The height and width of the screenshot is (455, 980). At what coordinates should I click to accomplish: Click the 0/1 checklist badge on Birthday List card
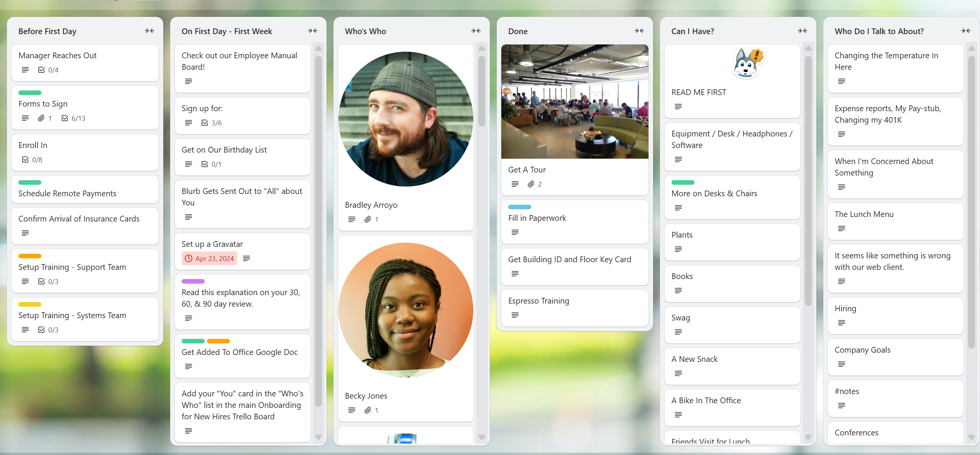[x=211, y=164]
